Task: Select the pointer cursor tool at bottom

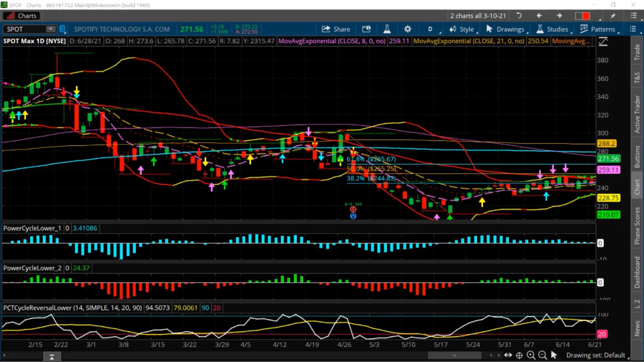Action: click(554, 355)
